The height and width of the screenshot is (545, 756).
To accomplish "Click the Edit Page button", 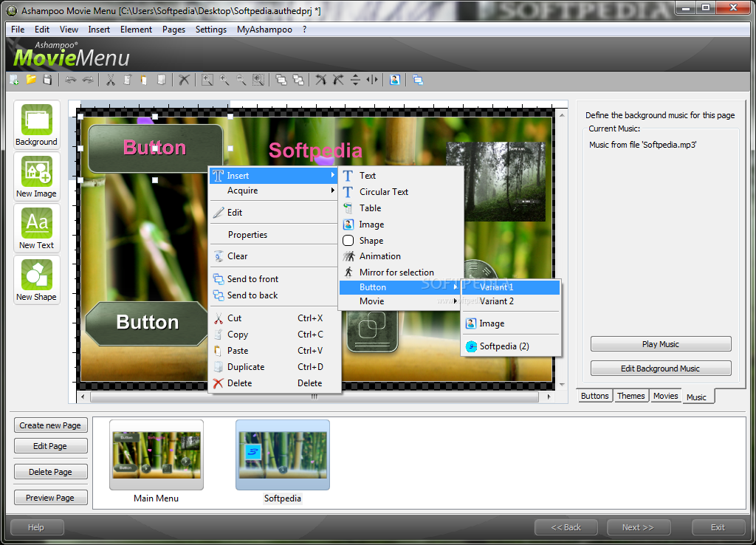I will tap(51, 446).
